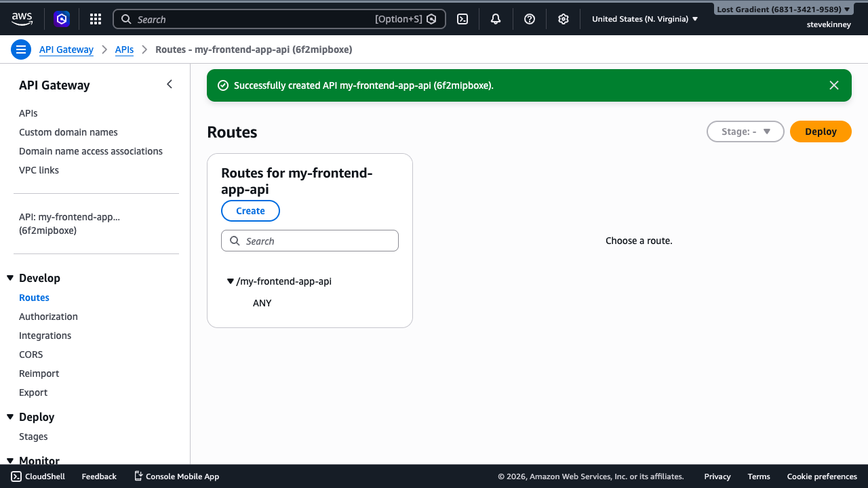Screen dimensions: 868x488
Task: Open the settings gear icon
Action: [x=564, y=19]
